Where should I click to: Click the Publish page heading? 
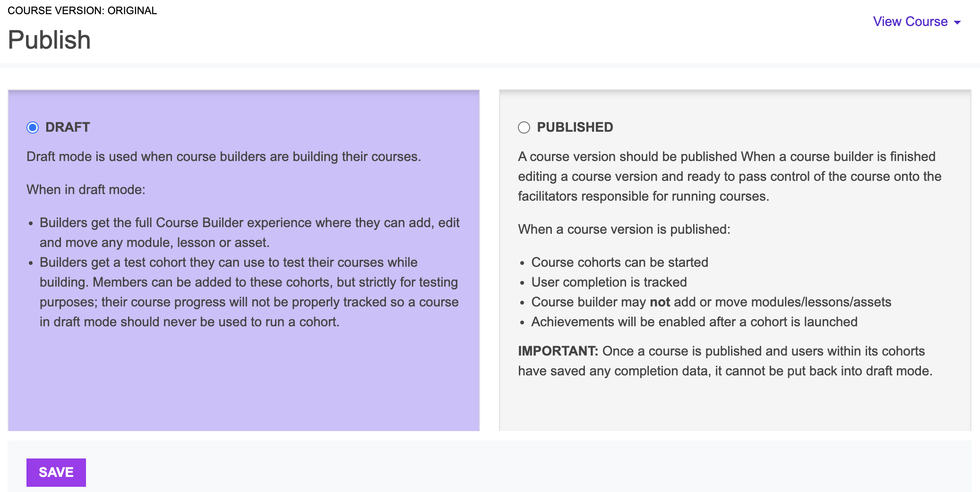tap(49, 40)
